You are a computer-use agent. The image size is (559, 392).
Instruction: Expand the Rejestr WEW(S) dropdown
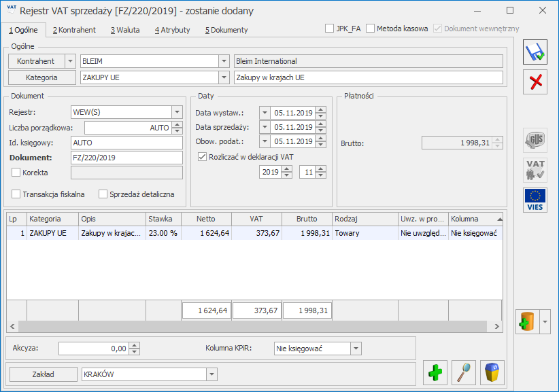(177, 112)
